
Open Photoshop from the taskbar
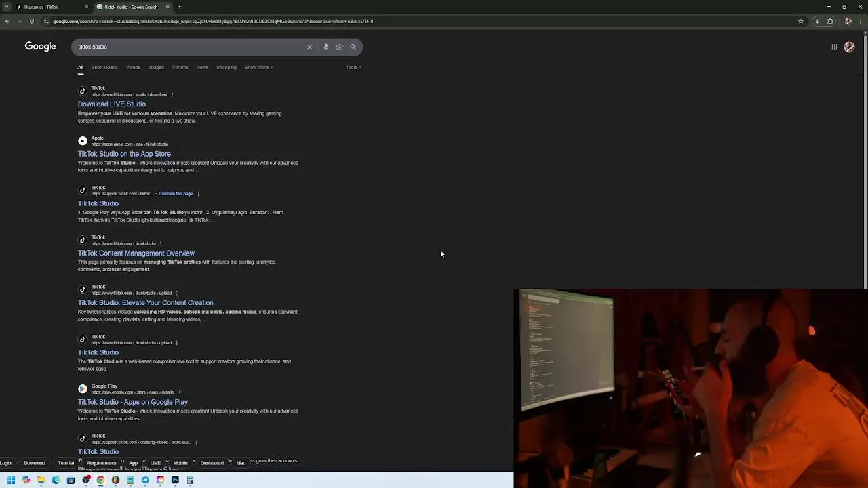(175, 480)
